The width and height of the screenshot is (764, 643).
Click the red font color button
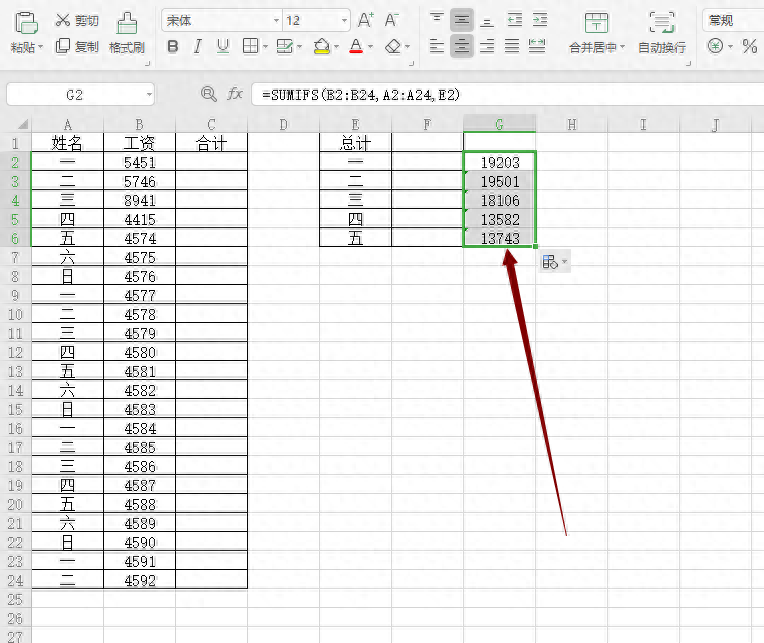tap(356, 47)
